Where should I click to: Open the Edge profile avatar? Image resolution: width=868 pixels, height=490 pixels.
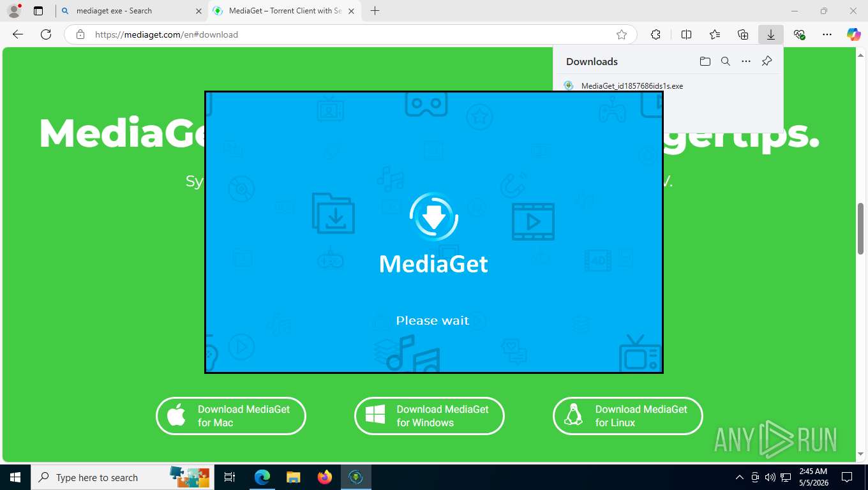14,11
